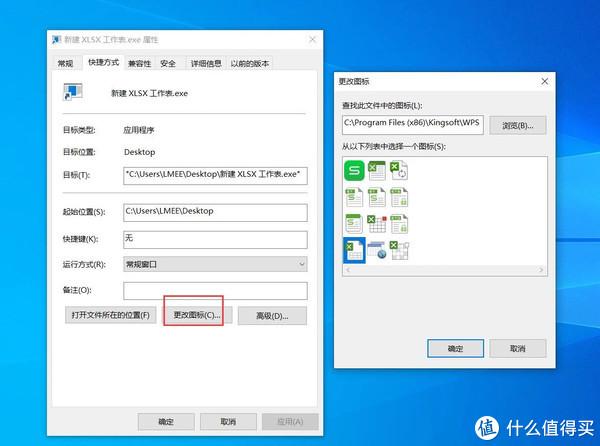This screenshot has width=600, height=446.
Task: Go to the 详细信息 tab
Action: [206, 63]
